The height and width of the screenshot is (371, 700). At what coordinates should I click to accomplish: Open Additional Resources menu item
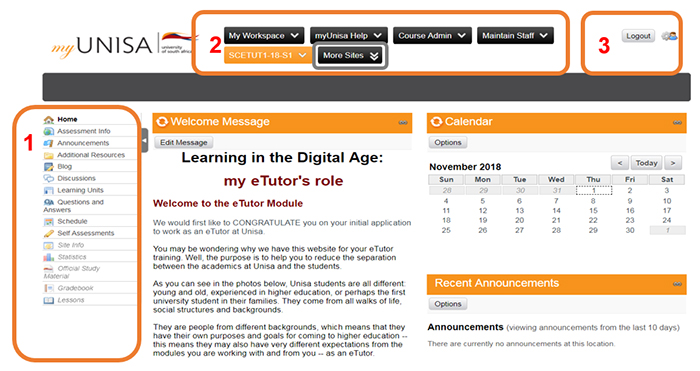91,155
